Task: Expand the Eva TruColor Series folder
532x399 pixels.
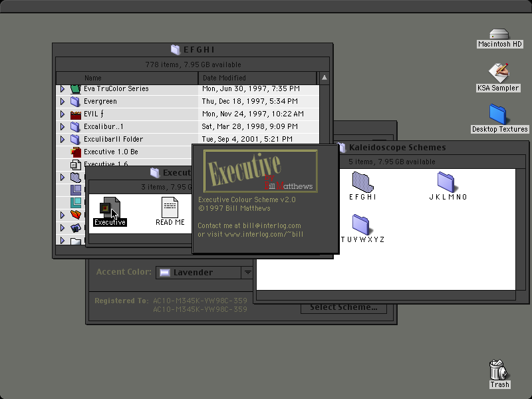Action: [x=63, y=89]
